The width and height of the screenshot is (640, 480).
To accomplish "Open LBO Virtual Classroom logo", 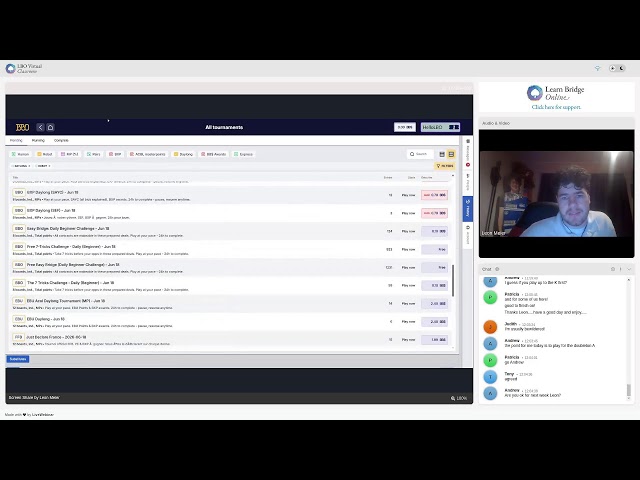I will coord(23,69).
